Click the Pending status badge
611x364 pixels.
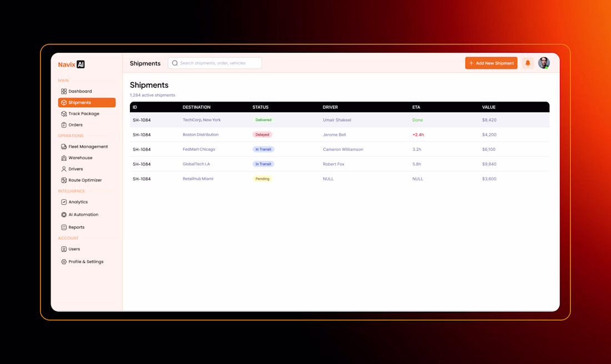pyautogui.click(x=262, y=179)
